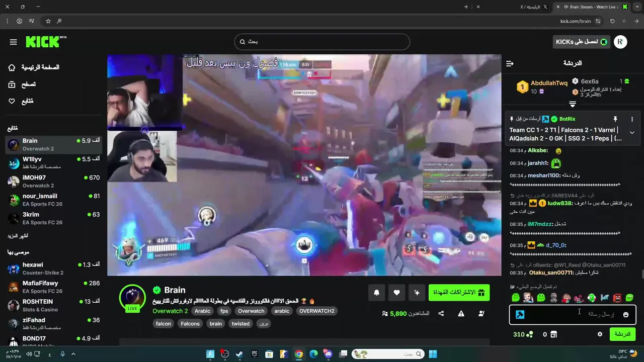644x362 pixels.
Task: Click the browser address bar kick.com/brain
Action: [575, 21]
